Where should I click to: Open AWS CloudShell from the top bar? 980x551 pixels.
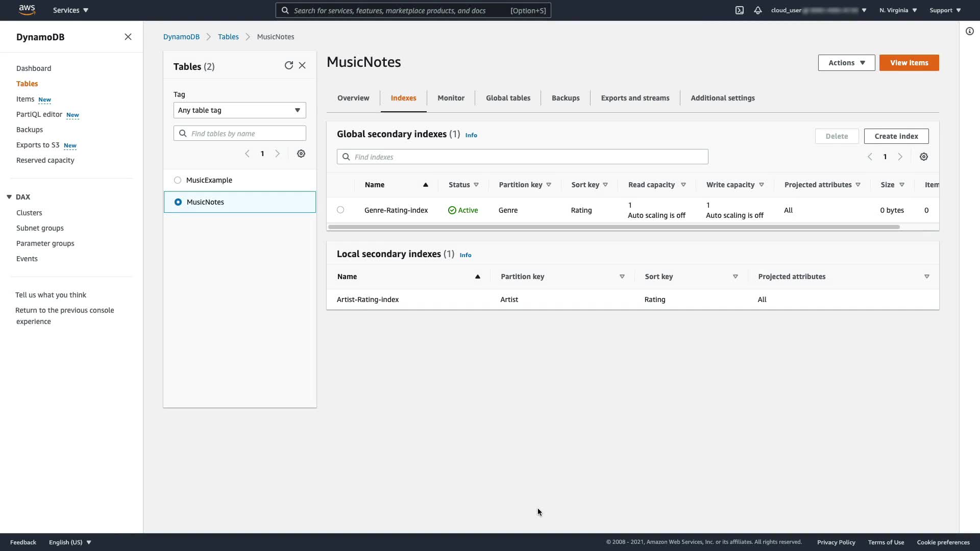[x=739, y=10]
